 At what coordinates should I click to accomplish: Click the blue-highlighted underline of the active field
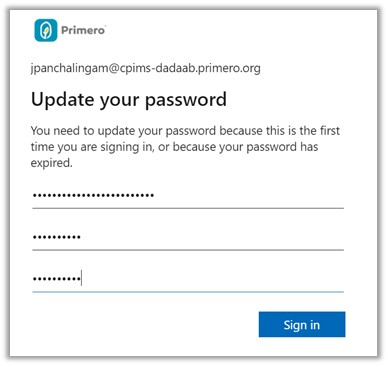188,292
